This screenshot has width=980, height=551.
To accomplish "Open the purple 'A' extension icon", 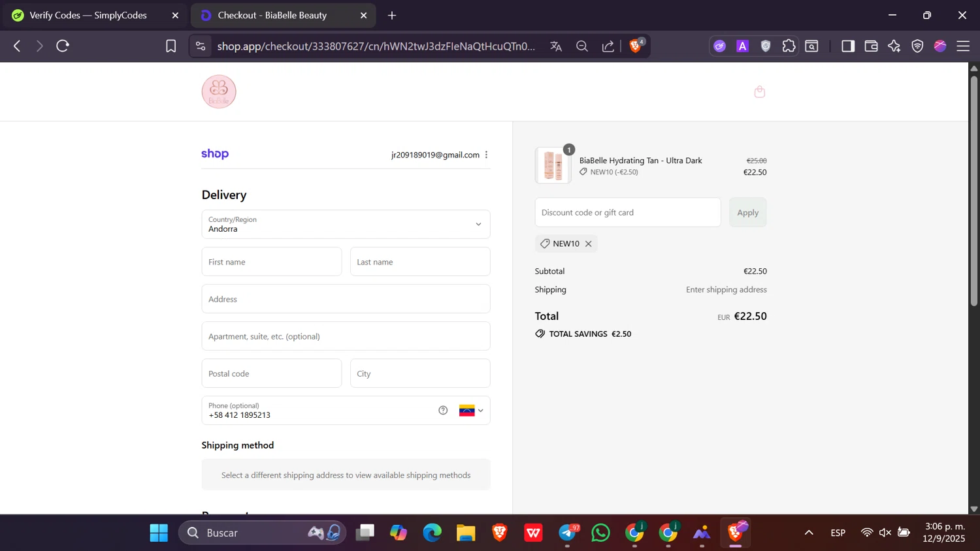I will [x=742, y=46].
